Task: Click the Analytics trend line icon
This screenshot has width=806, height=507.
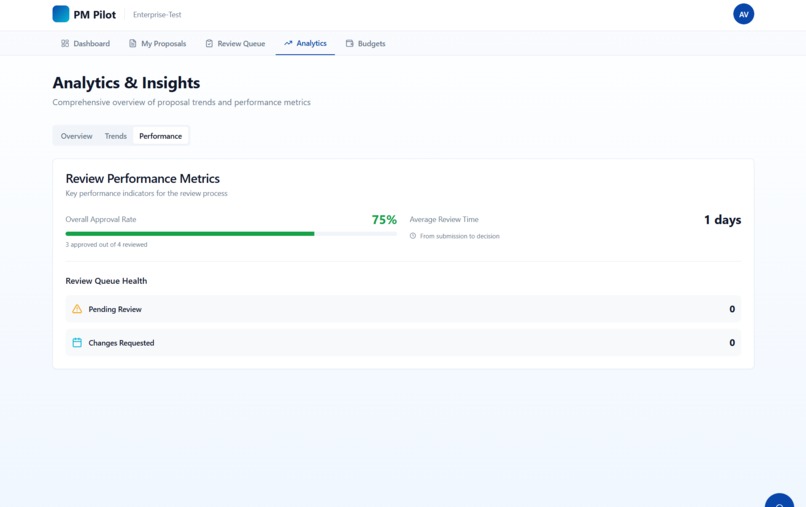Action: click(288, 43)
